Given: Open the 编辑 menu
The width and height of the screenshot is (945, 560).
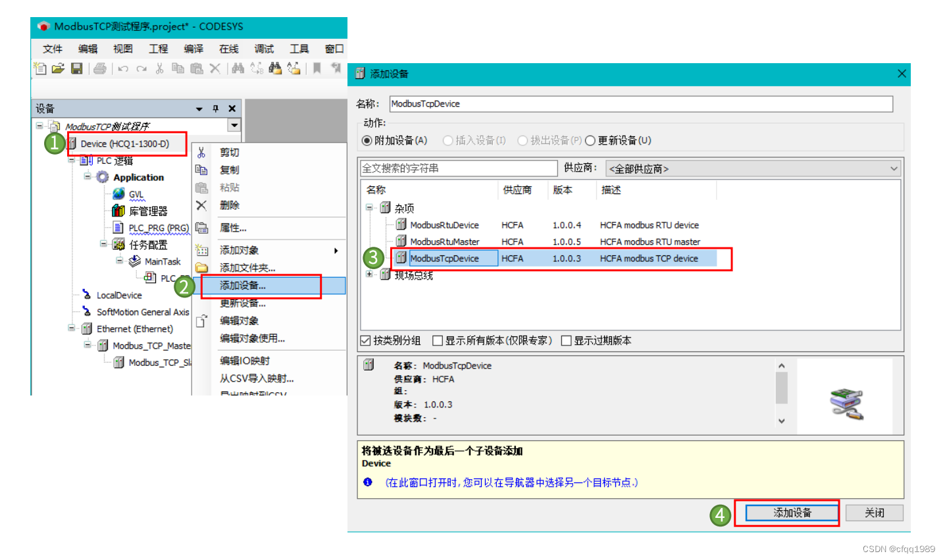Looking at the screenshot, I should click(88, 49).
